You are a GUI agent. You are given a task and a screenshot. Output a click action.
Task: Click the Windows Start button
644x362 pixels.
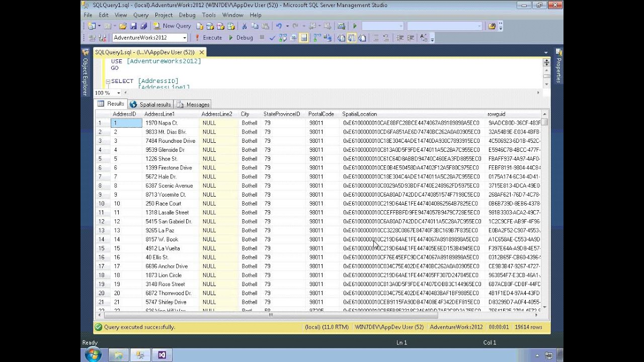[x=93, y=354]
